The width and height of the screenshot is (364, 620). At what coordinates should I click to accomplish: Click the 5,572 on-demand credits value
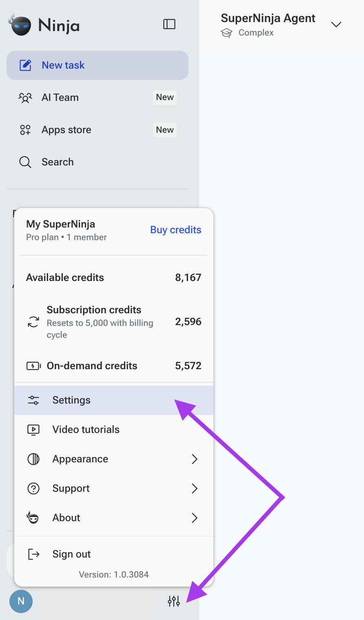188,366
